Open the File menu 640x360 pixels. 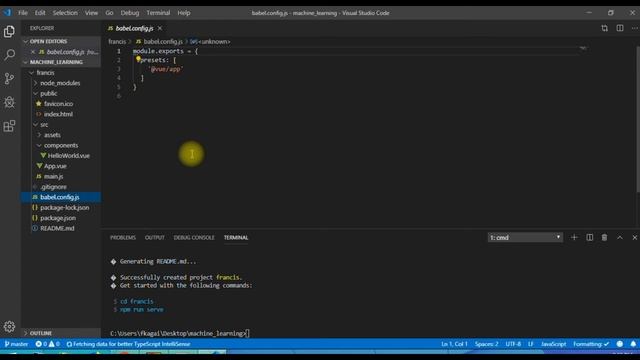coord(23,13)
